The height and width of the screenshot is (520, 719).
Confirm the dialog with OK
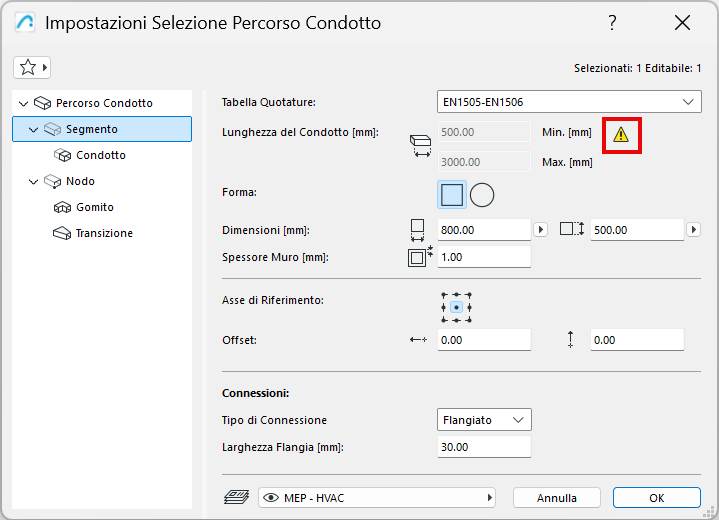point(656,497)
